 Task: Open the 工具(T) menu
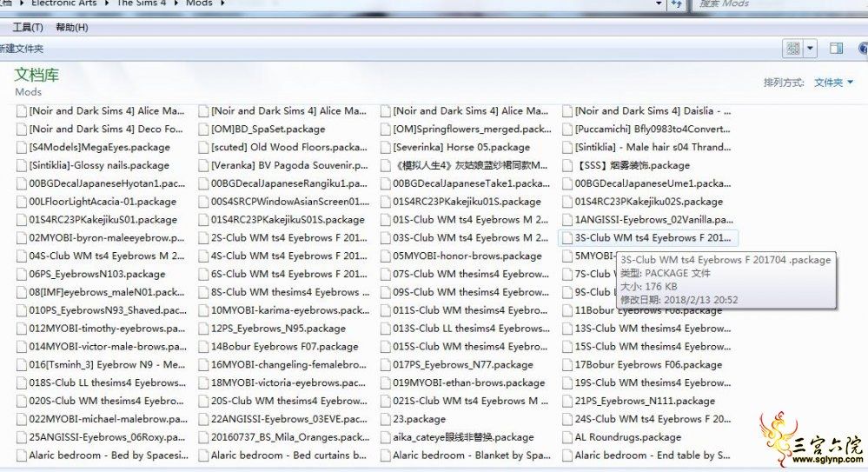(x=28, y=27)
